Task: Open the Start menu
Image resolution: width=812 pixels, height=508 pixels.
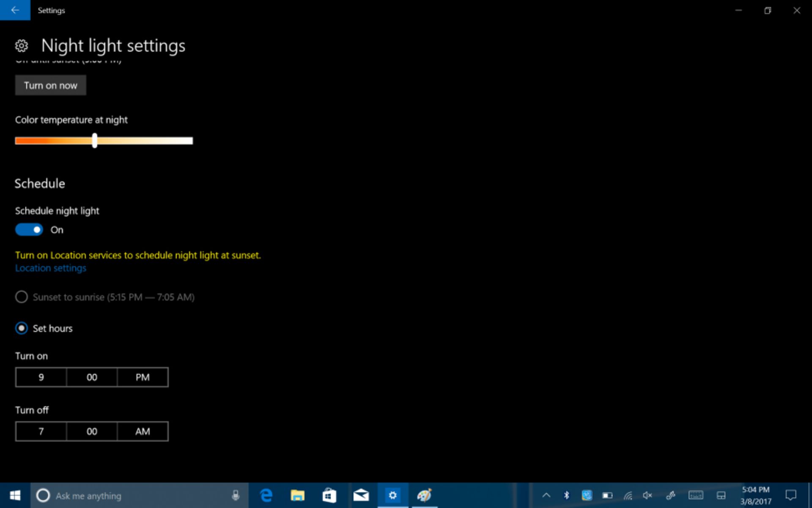Action: click(15, 495)
